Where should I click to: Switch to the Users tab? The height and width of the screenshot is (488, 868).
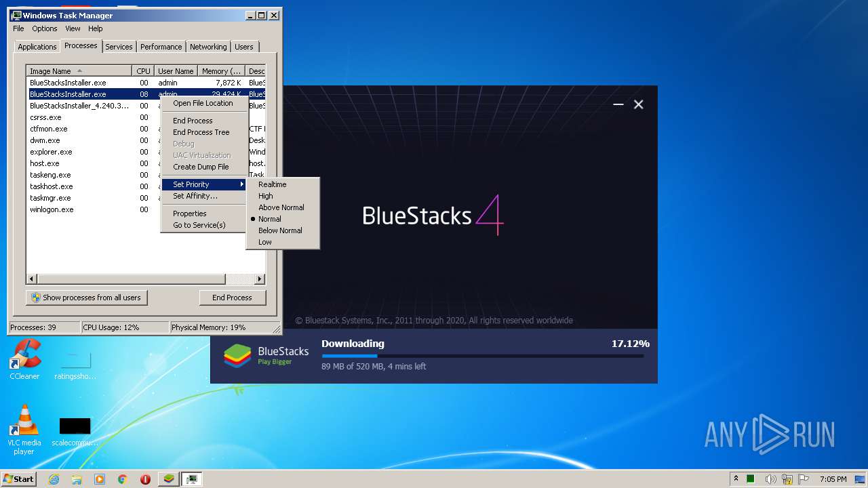[x=244, y=47]
